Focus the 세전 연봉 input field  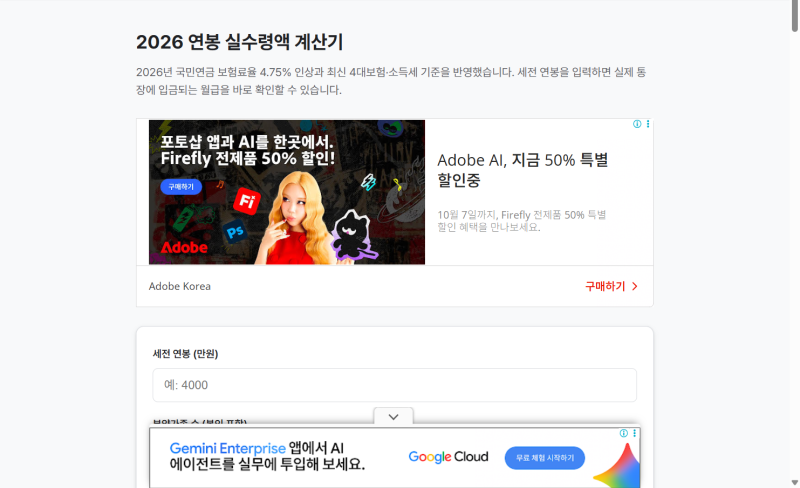click(x=394, y=385)
